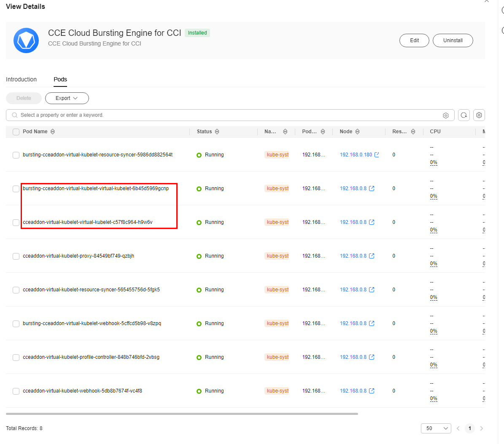Sort by Node column icon
The width and height of the screenshot is (504, 444).
(x=357, y=132)
